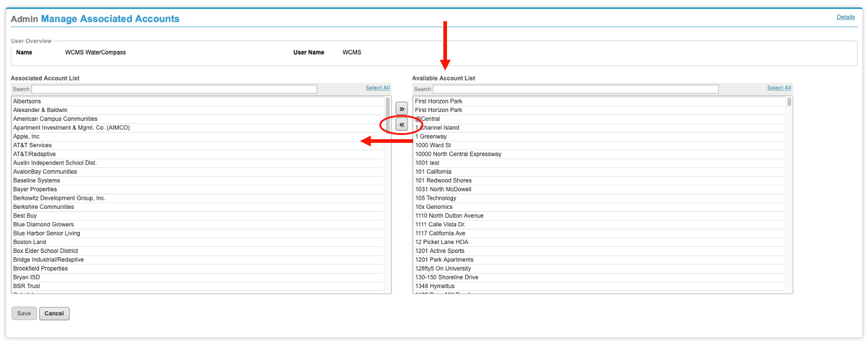
Task: Select Blue Diamond Growers account
Action: 198,224
